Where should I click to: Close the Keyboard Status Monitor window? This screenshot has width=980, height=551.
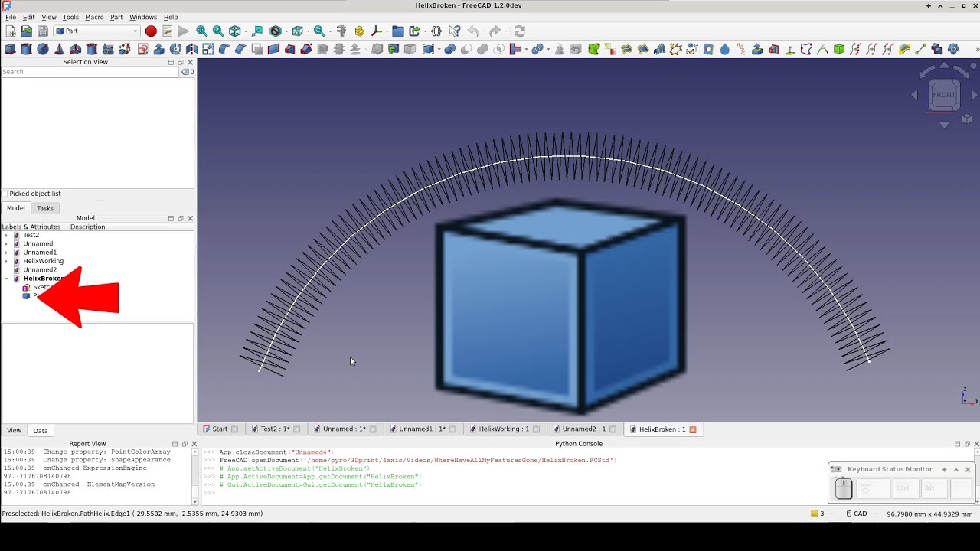(968, 470)
